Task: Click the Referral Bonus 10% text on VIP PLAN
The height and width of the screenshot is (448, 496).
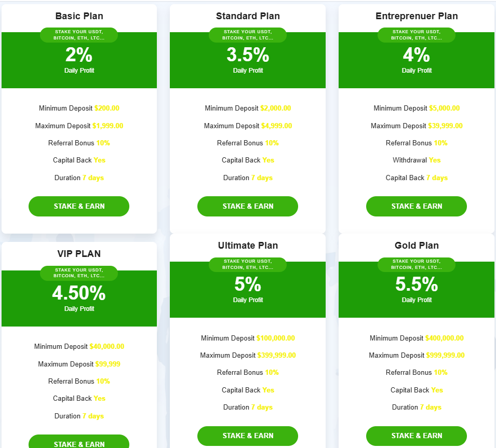Action: click(78, 381)
